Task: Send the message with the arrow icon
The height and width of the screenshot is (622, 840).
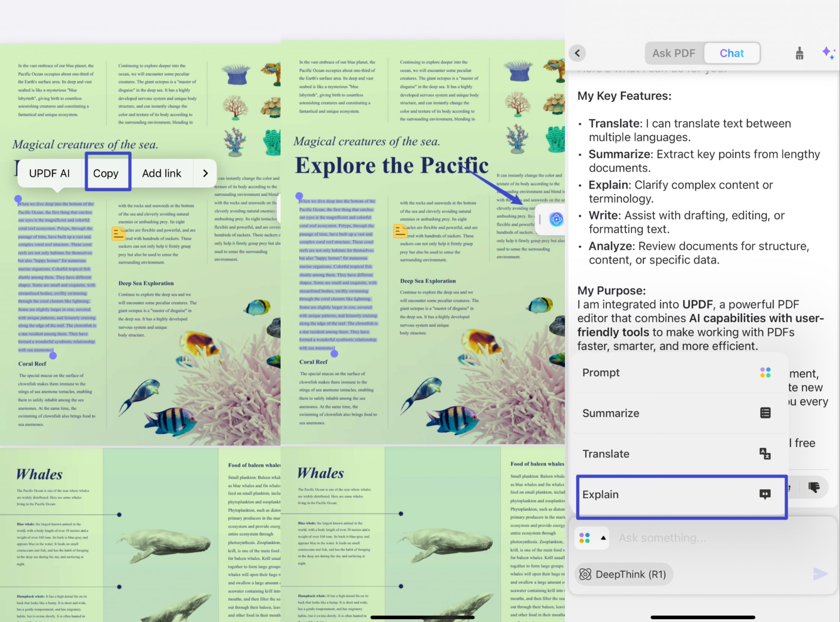Action: (820, 574)
